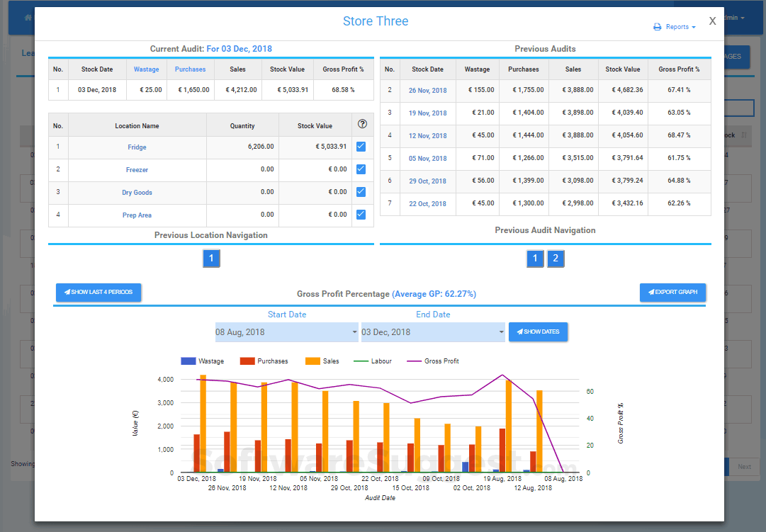Open the 26 Nov, 2018 previous audit
The width and height of the screenshot is (766, 532).
(427, 90)
